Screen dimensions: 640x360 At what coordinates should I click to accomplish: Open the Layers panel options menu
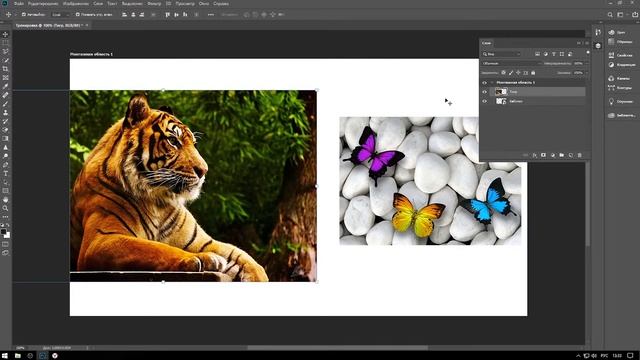(x=587, y=43)
